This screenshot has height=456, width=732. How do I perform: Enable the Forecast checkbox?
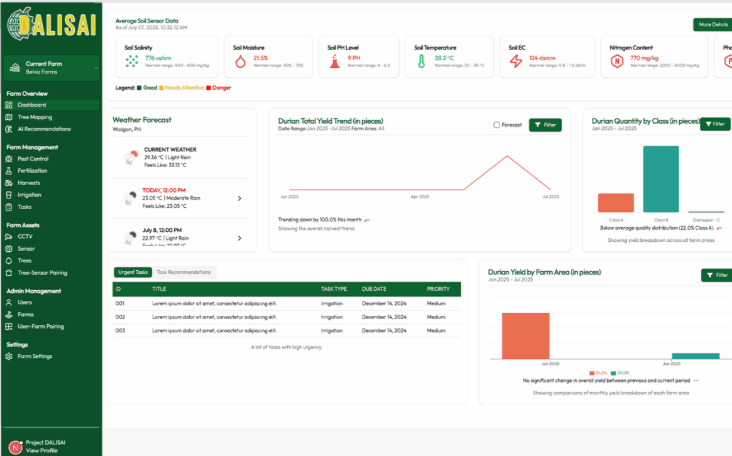pos(497,125)
